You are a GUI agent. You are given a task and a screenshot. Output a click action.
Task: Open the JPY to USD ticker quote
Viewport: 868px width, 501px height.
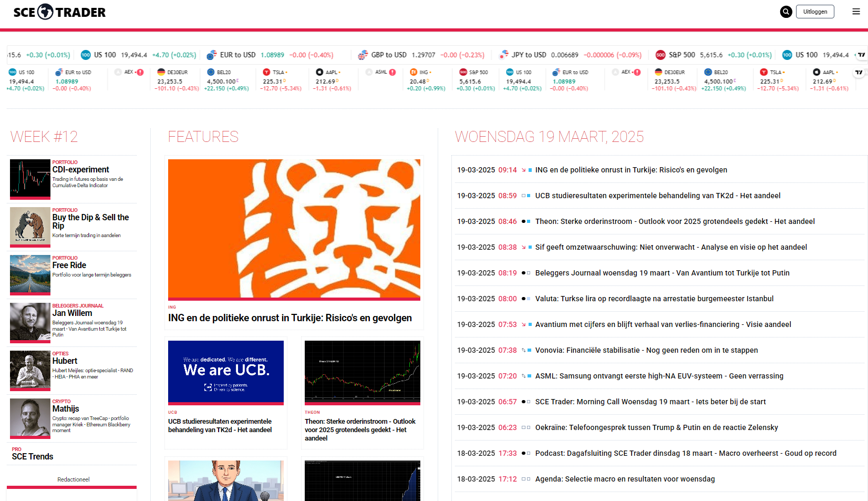pos(571,55)
